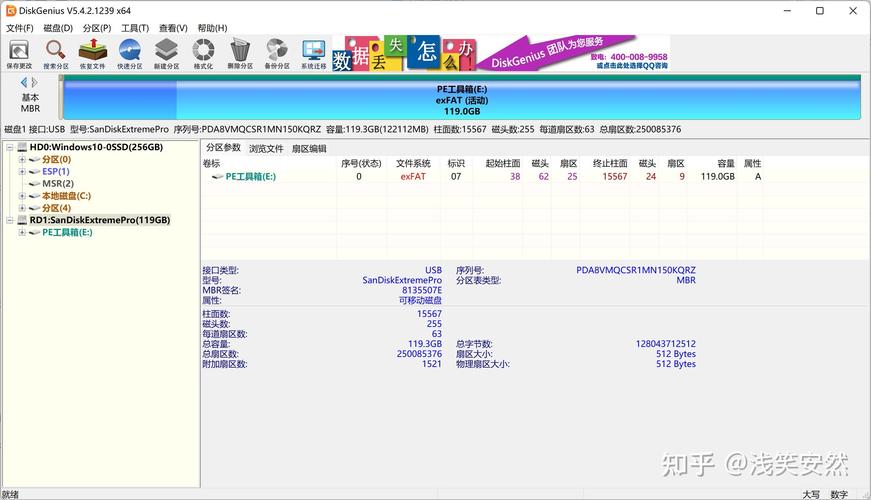Screen dimensions: 871x500
Task: Open the 工具(T) menu
Action: 135,28
